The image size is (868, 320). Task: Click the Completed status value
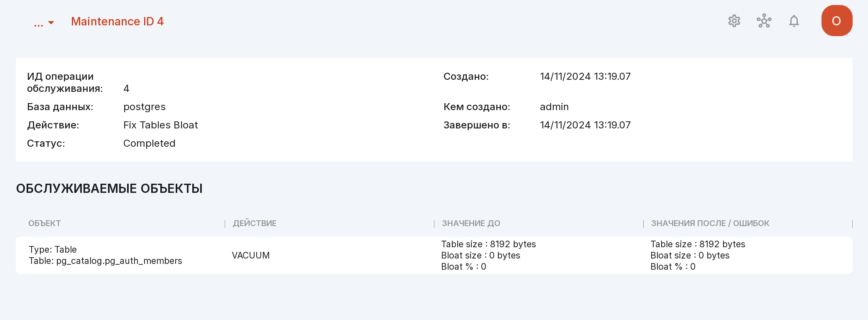[x=150, y=143]
